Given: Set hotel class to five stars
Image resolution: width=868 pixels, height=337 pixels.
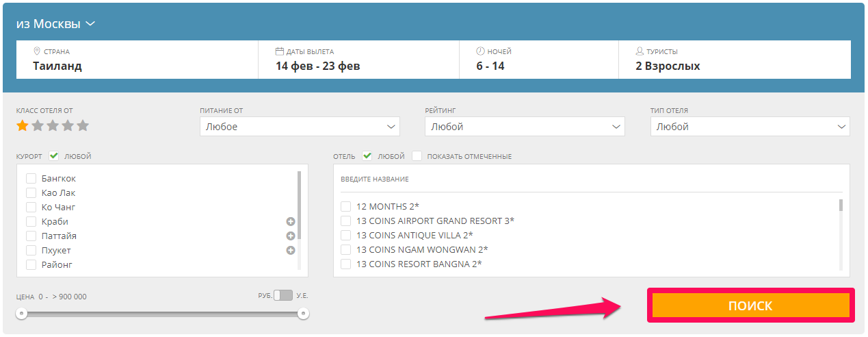Looking at the screenshot, I should (83, 125).
